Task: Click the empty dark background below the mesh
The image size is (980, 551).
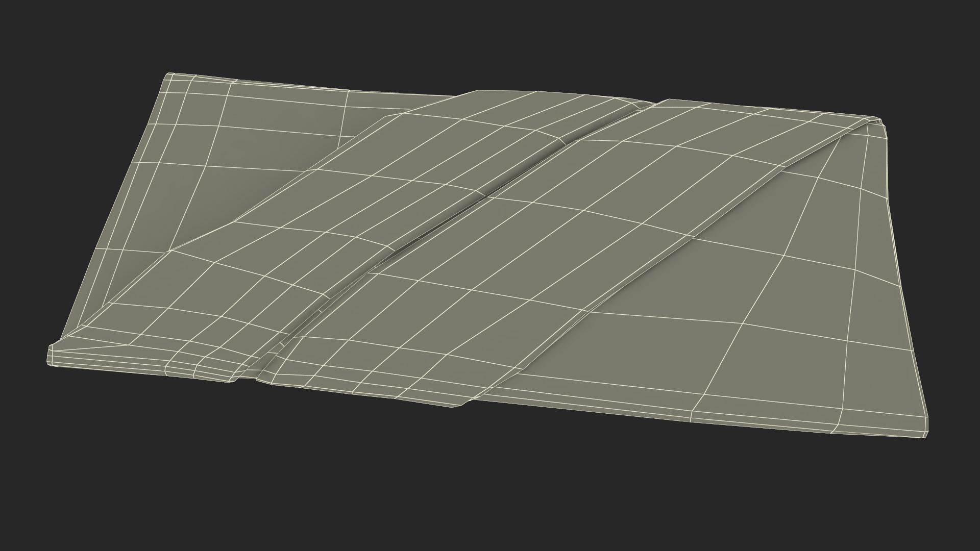Action: point(490,490)
